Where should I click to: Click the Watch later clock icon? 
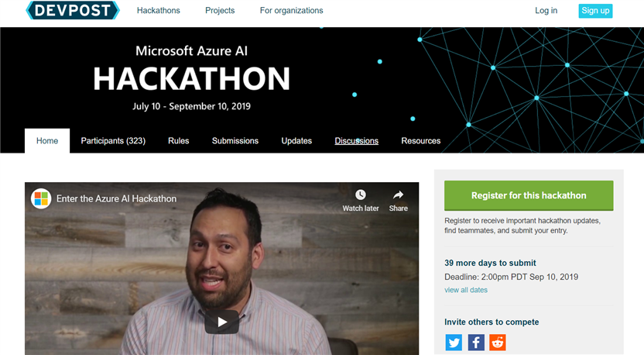(360, 195)
